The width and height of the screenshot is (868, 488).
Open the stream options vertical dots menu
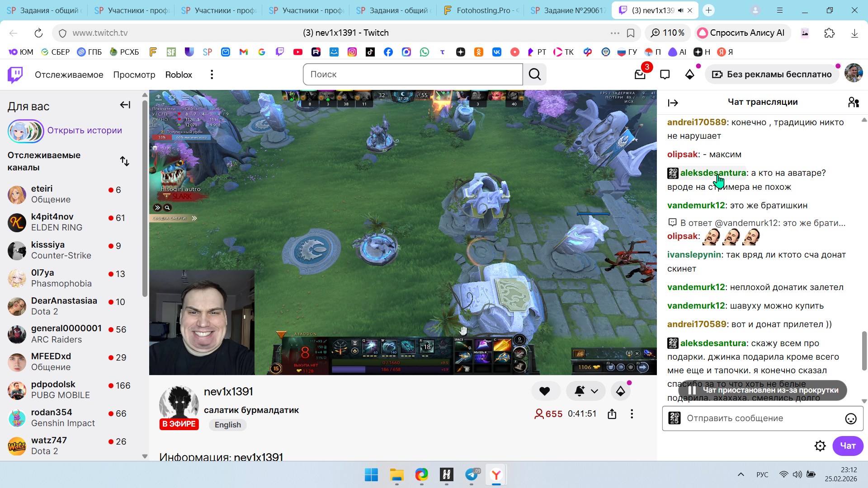coord(632,414)
